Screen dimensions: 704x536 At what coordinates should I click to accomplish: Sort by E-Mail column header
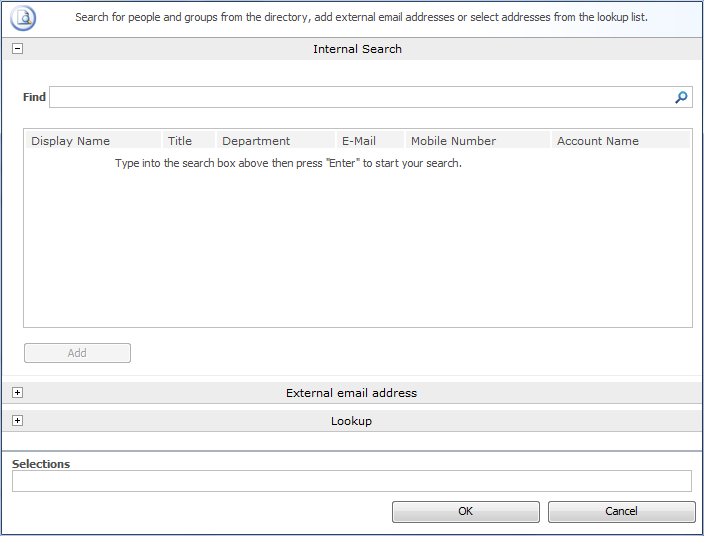click(x=359, y=141)
